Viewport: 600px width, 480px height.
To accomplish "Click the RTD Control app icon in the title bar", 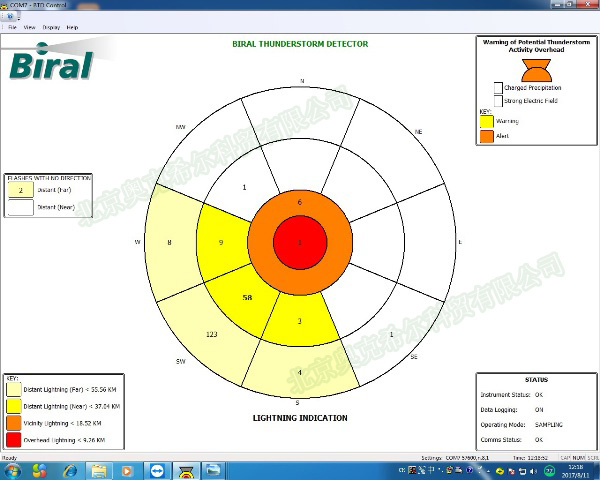I will (x=4, y=5).
